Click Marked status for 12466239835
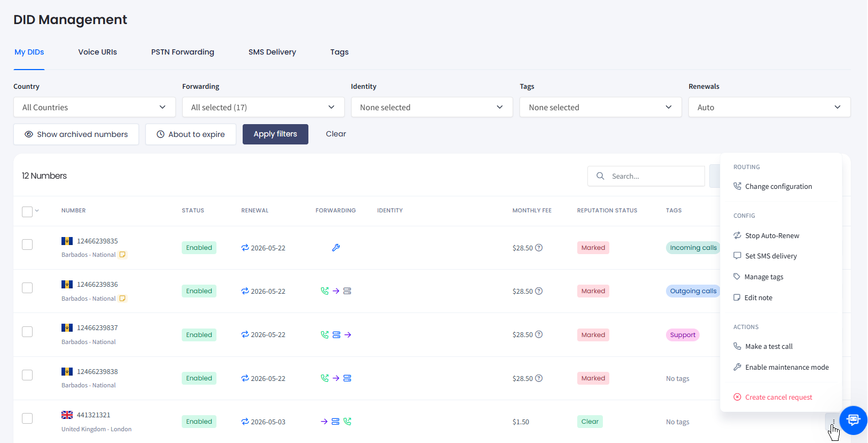868x443 pixels. (593, 248)
